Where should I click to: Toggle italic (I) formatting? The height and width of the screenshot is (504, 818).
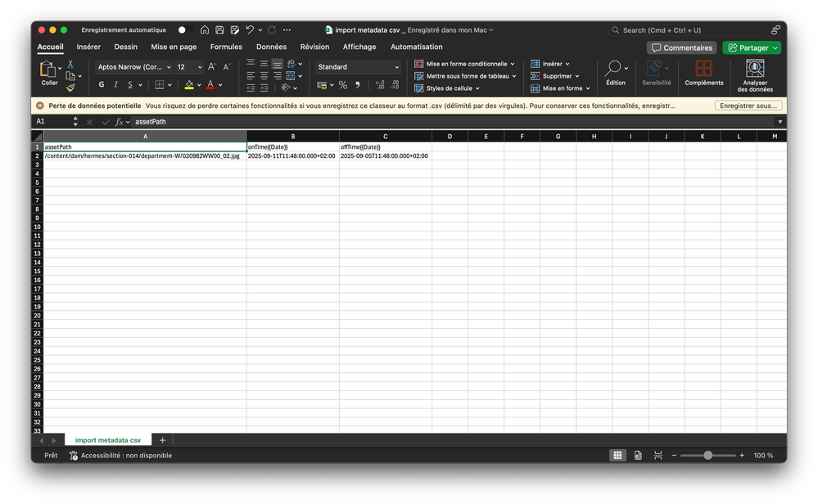[115, 85]
